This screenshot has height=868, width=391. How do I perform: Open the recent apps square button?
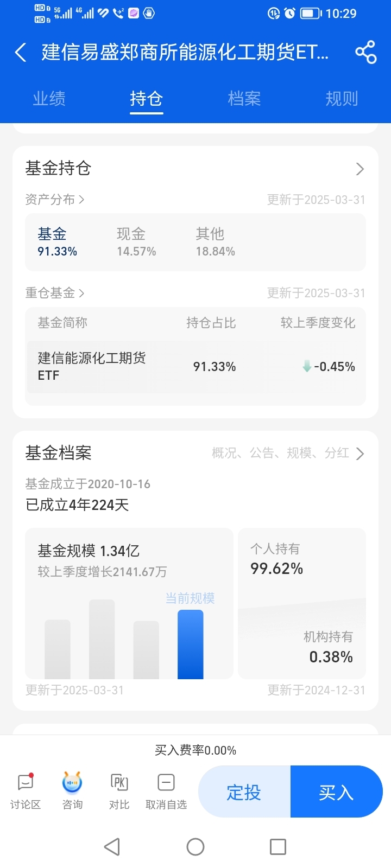pyautogui.click(x=278, y=846)
